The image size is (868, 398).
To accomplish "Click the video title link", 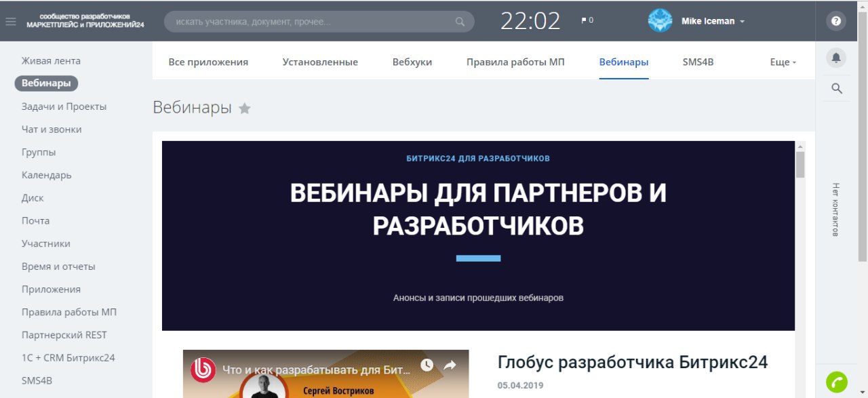I will [317, 371].
